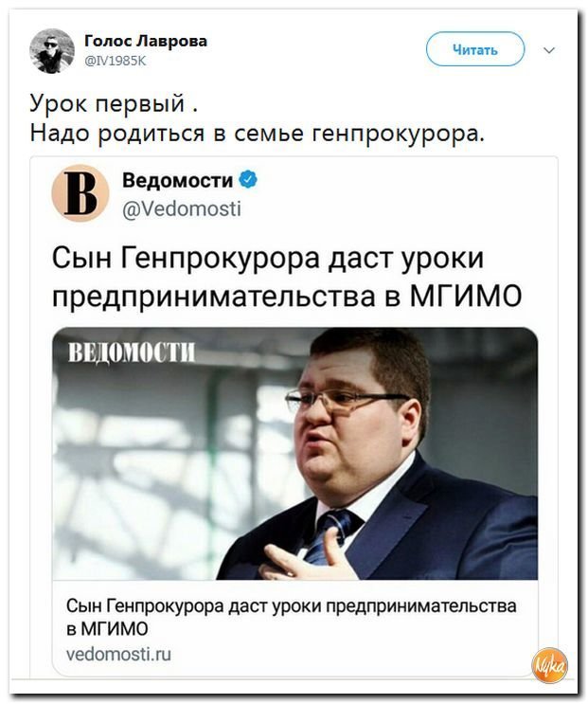Click the Ведомости circular logo avatar
This screenshot has width=588, height=704.
80,193
